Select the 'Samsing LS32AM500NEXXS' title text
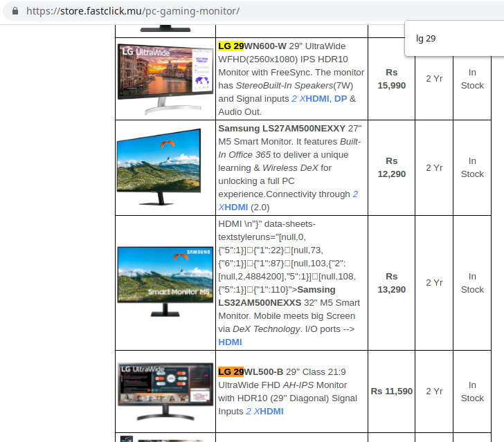This screenshot has width=504, height=442. tap(277, 296)
